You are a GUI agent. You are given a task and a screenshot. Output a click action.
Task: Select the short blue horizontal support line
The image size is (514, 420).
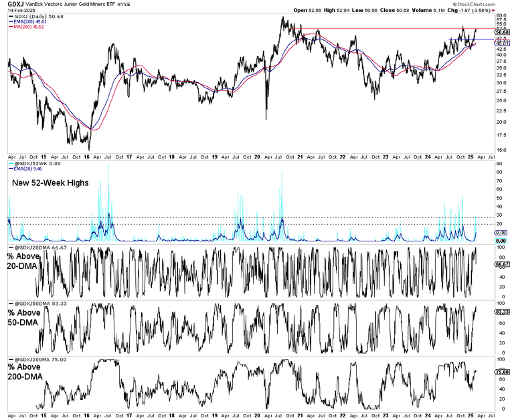pos(462,39)
